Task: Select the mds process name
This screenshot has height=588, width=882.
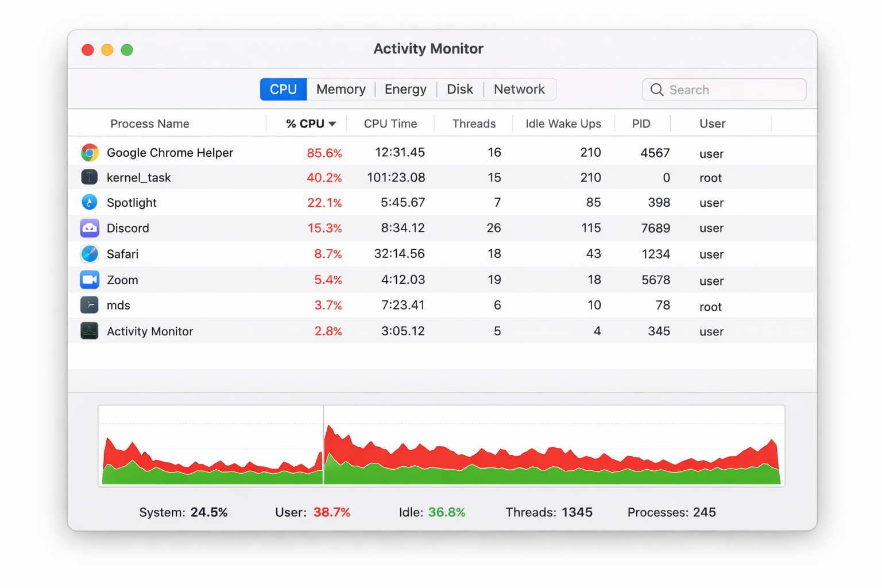Action: [118, 305]
